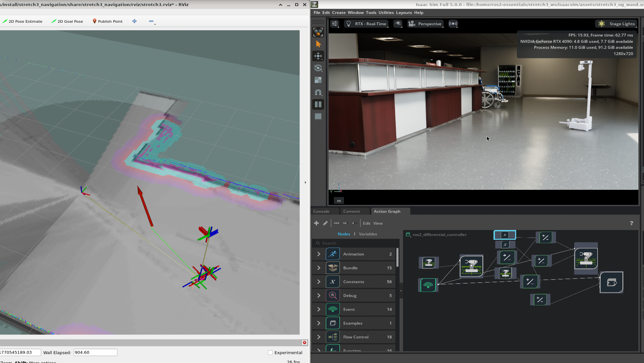The height and width of the screenshot is (363, 644).
Task: Choose the move gizmo tool
Action: (318, 56)
